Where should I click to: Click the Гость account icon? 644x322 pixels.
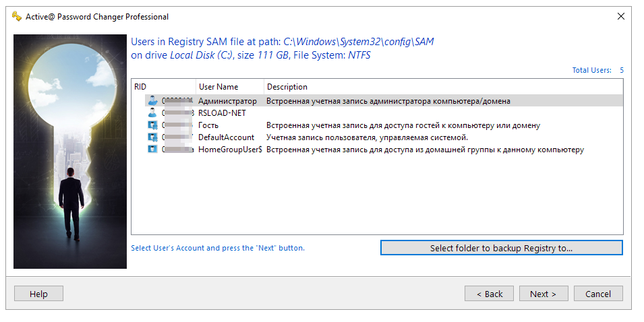pos(152,125)
